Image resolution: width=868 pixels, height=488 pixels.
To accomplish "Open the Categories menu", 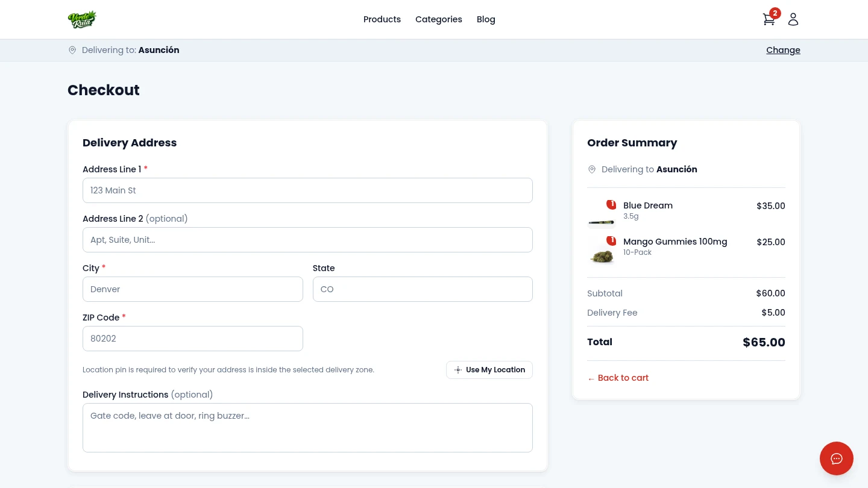I will [x=439, y=19].
